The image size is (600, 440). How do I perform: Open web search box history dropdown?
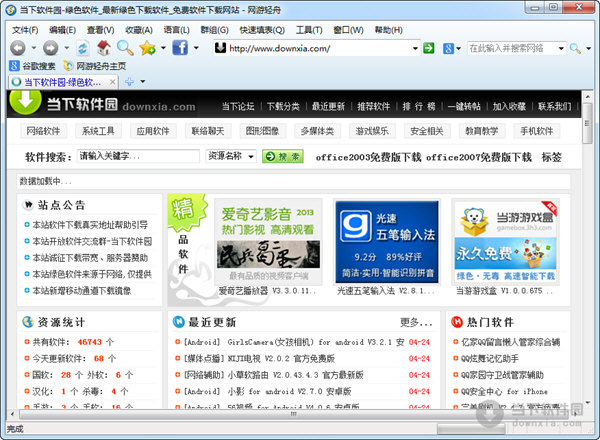point(561,49)
